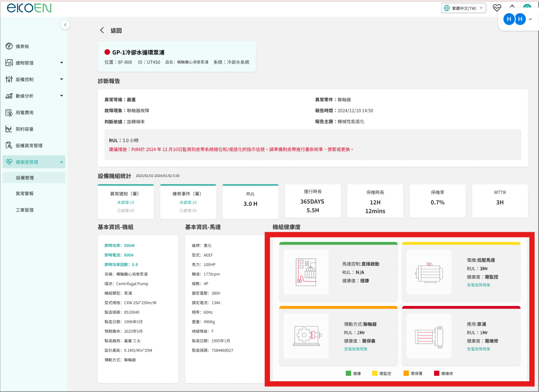Click 查看故障現象 link under 泵浦 card
The height and width of the screenshot is (392, 539).
478,349
